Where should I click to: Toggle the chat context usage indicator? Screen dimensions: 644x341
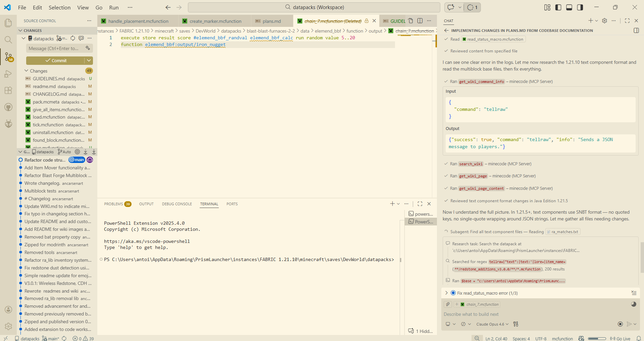(x=634, y=304)
